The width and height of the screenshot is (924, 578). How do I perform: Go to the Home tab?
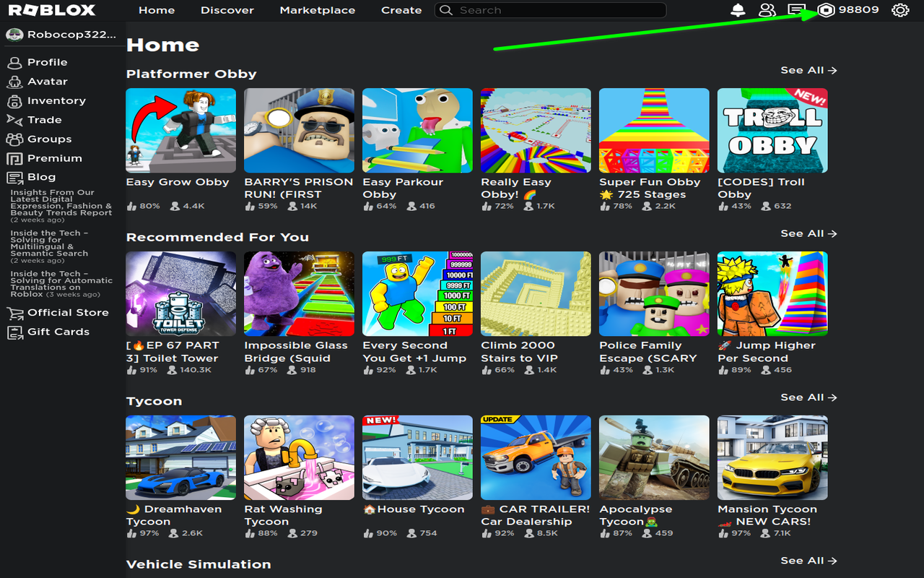pyautogui.click(x=157, y=10)
